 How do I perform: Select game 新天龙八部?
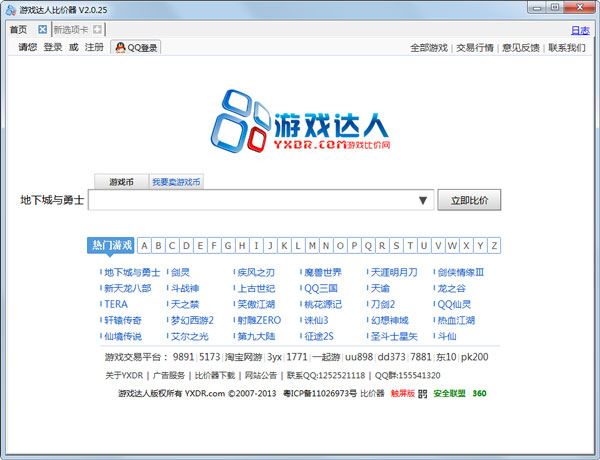(127, 288)
